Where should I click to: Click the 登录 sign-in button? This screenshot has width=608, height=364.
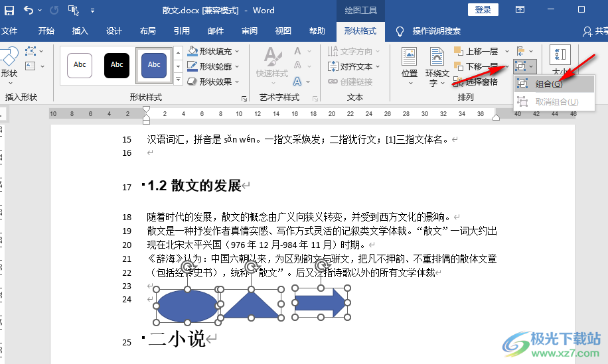coord(483,10)
